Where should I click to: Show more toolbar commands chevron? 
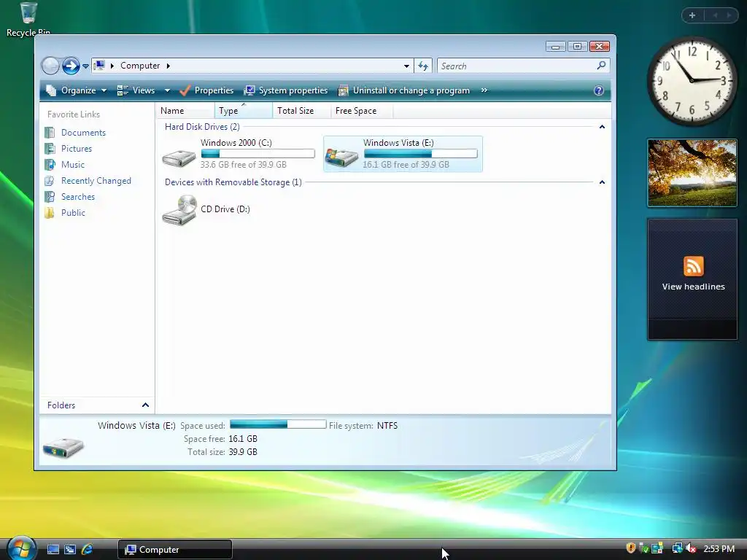point(484,90)
